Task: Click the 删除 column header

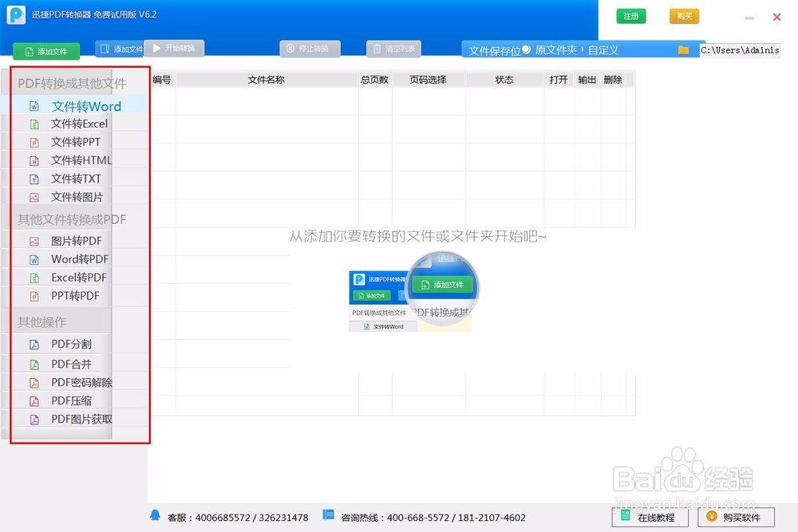Action: (613, 79)
